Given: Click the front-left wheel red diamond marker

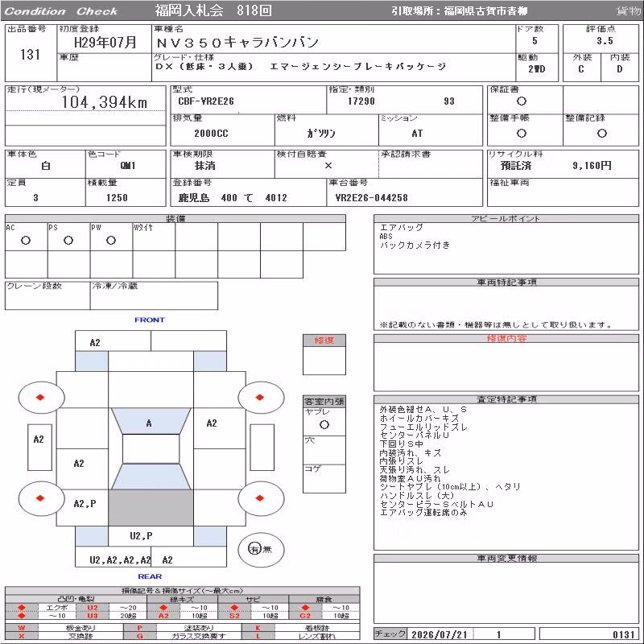Looking at the screenshot, I should 40,397.
